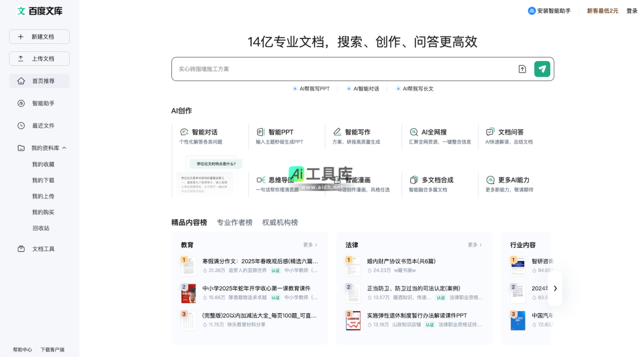Screen dimensions: 644x357
Task: Expand more 教育 ranked documents via 更多
Action: click(309, 245)
